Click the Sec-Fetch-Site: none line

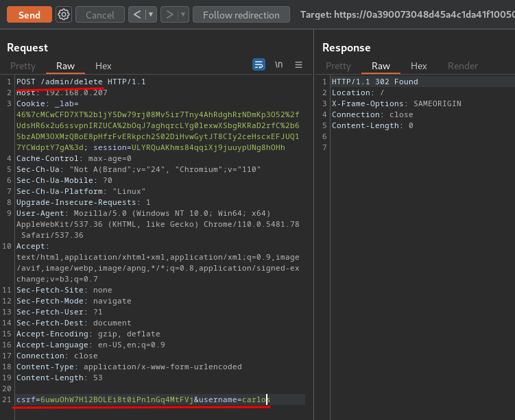point(64,290)
